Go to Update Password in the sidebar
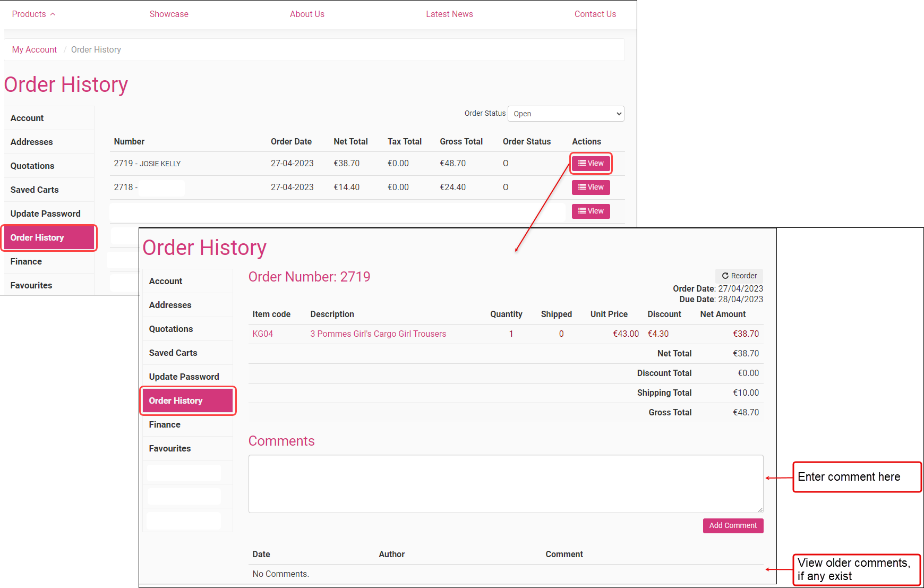The image size is (924, 588). 45,213
